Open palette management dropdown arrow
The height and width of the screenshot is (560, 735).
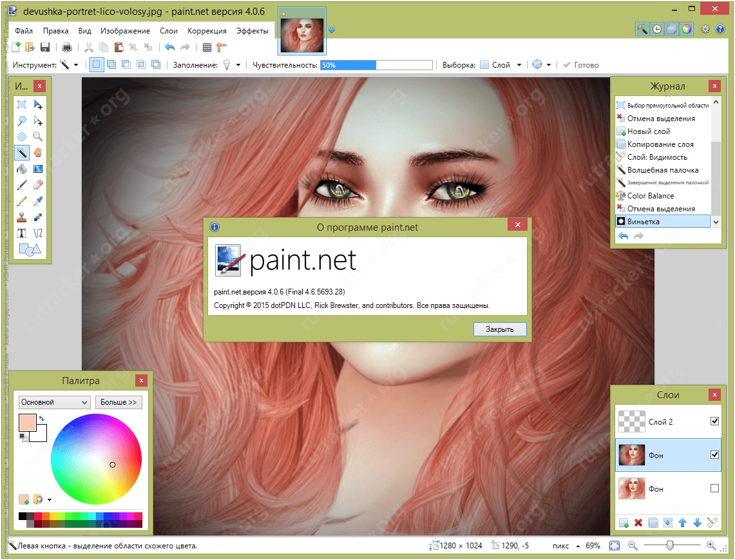(x=50, y=499)
